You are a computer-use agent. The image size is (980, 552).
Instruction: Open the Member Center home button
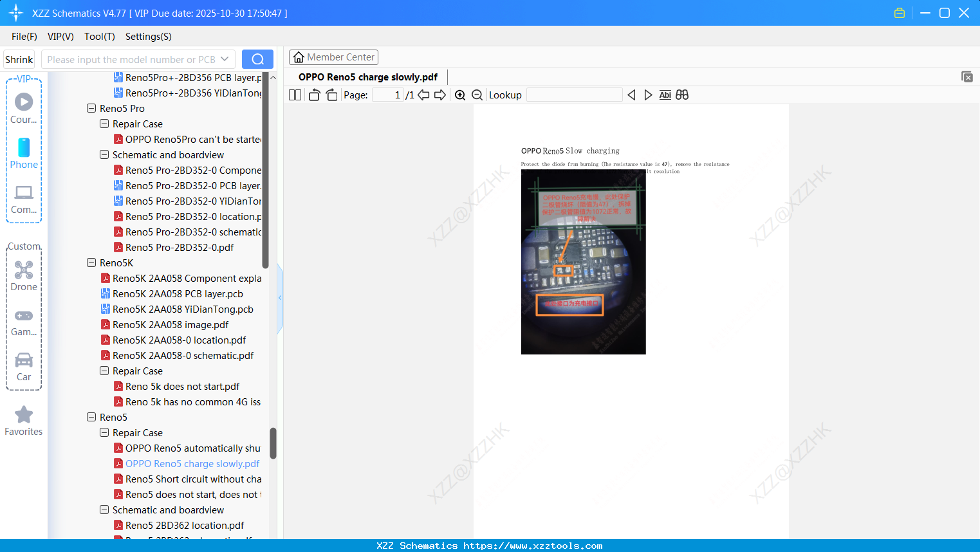pos(333,57)
